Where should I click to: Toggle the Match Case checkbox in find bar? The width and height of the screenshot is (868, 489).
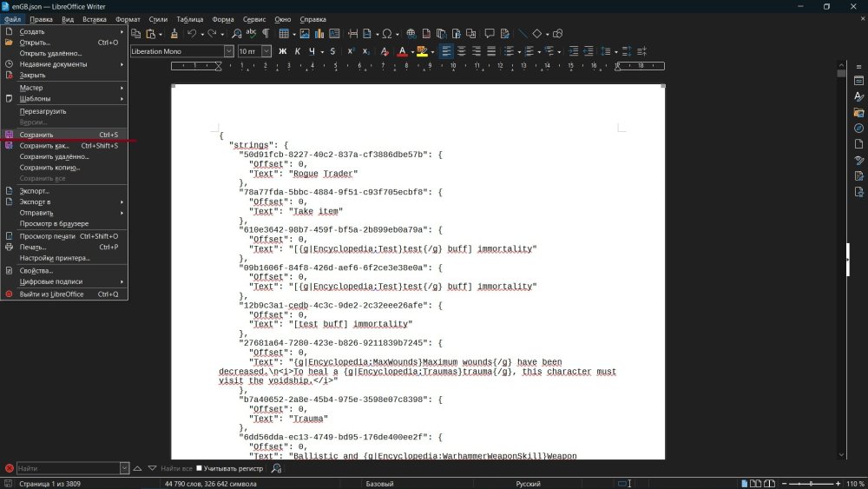[199, 468]
